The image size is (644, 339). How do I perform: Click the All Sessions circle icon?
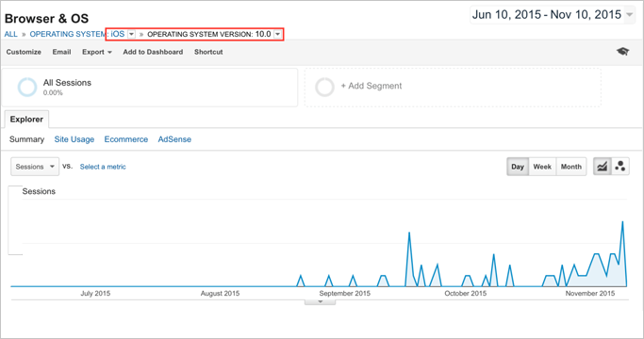pos(27,87)
